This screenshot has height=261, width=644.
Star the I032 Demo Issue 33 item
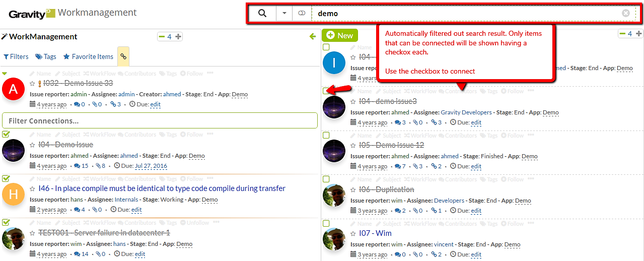click(33, 84)
